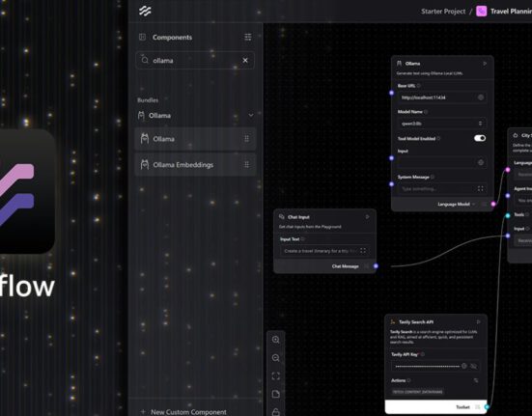Screen dimensions: 532x416
Task: Toggle the canvas lock icon
Action: click(x=276, y=411)
